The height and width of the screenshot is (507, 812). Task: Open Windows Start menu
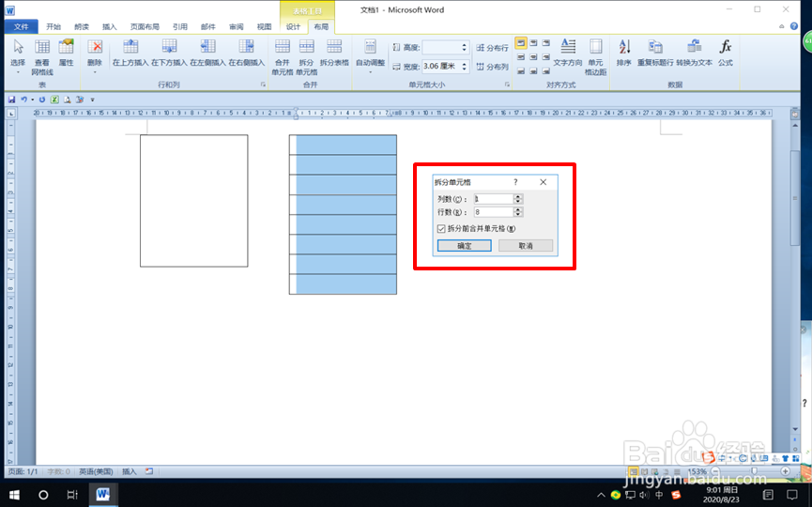[x=14, y=495]
